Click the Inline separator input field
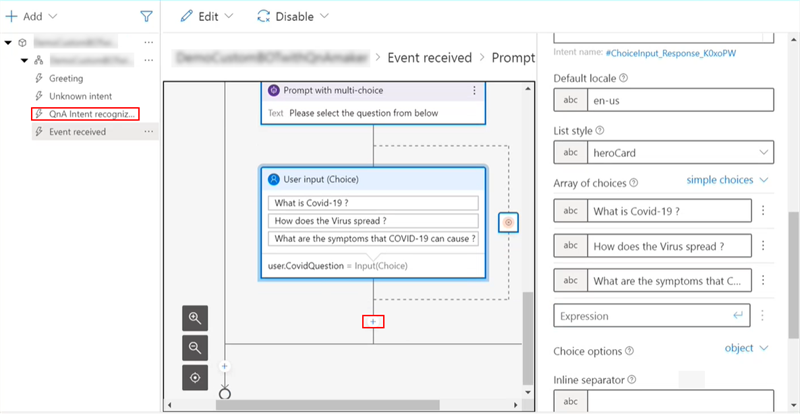 680,400
